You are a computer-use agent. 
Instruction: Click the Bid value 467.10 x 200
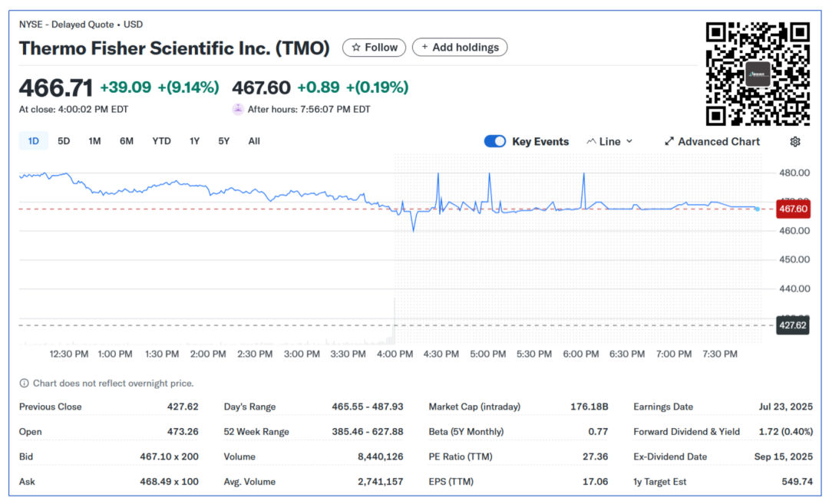[x=169, y=456]
